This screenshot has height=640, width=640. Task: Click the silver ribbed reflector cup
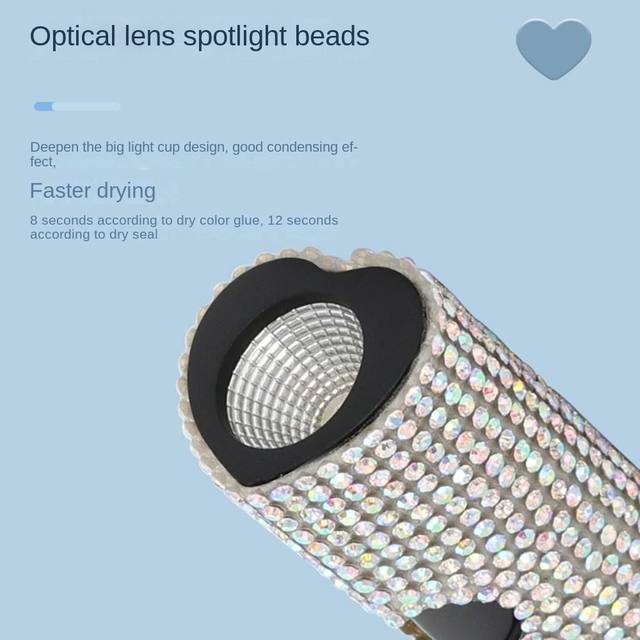295,376
